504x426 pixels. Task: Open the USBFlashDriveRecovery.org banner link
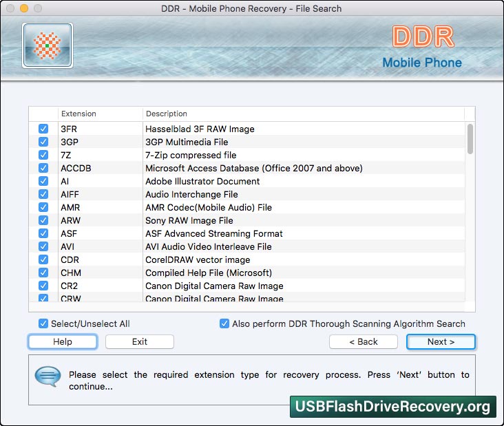click(x=392, y=407)
